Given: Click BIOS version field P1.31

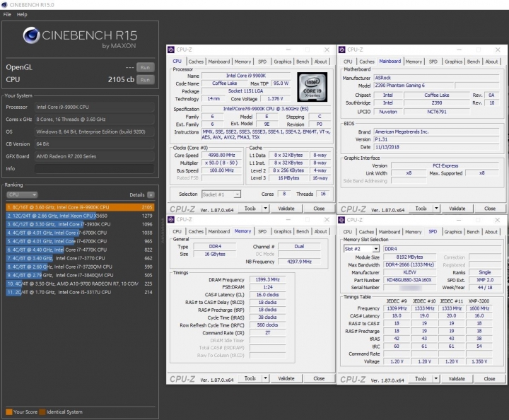Looking at the screenshot, I should (x=436, y=139).
